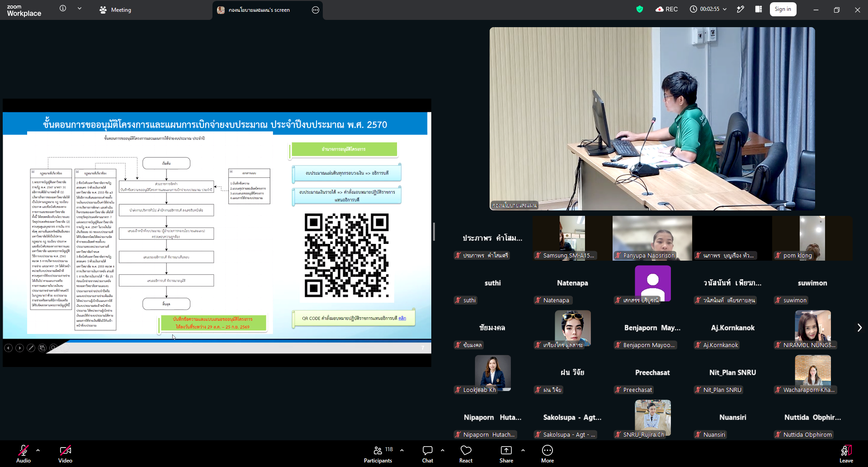This screenshot has width=868, height=467.
Task: Open the More options menu
Action: [547, 454]
